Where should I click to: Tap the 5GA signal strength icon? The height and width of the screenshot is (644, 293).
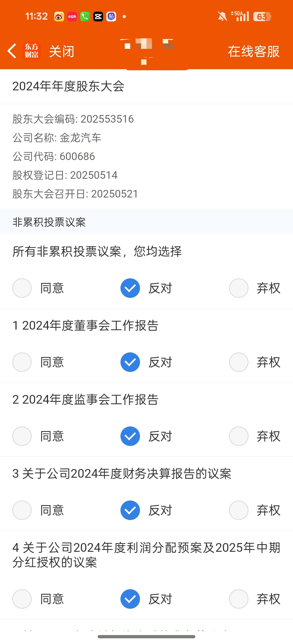tap(240, 16)
